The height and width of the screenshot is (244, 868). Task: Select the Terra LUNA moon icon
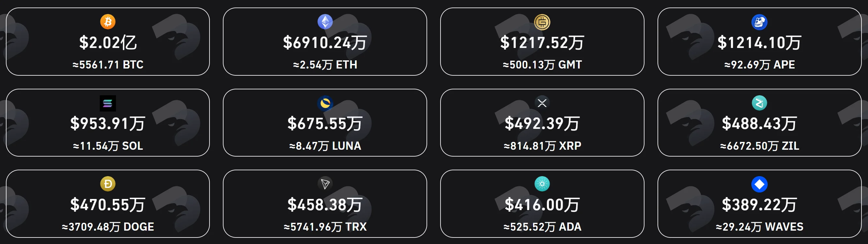coord(325,103)
